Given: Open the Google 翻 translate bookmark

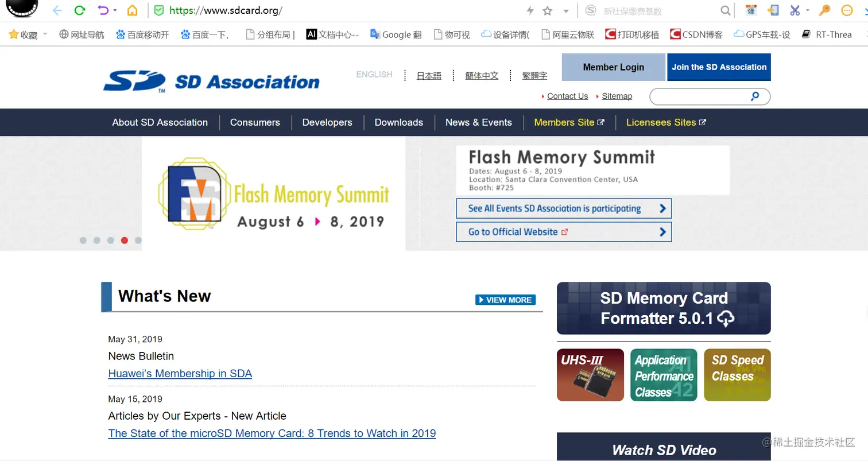Looking at the screenshot, I should pos(396,34).
